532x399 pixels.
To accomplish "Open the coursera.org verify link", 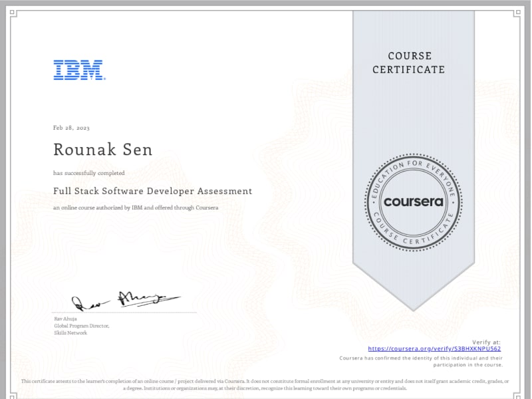I will 434,348.
